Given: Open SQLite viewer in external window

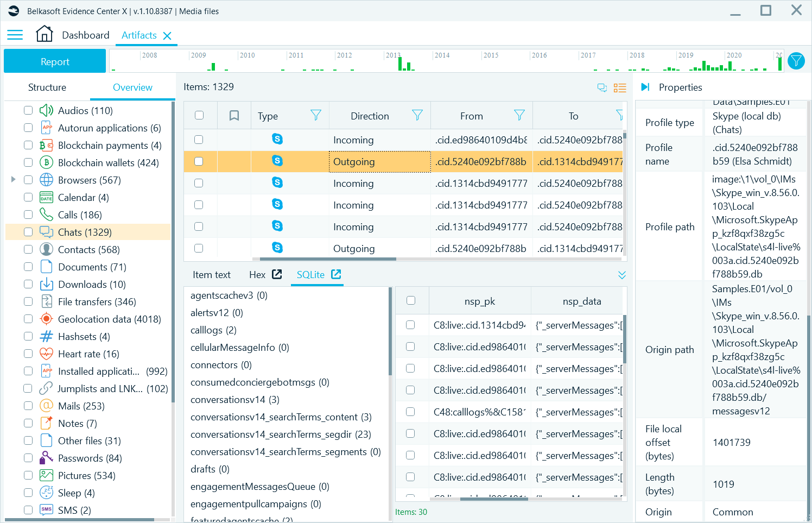Looking at the screenshot, I should [336, 274].
